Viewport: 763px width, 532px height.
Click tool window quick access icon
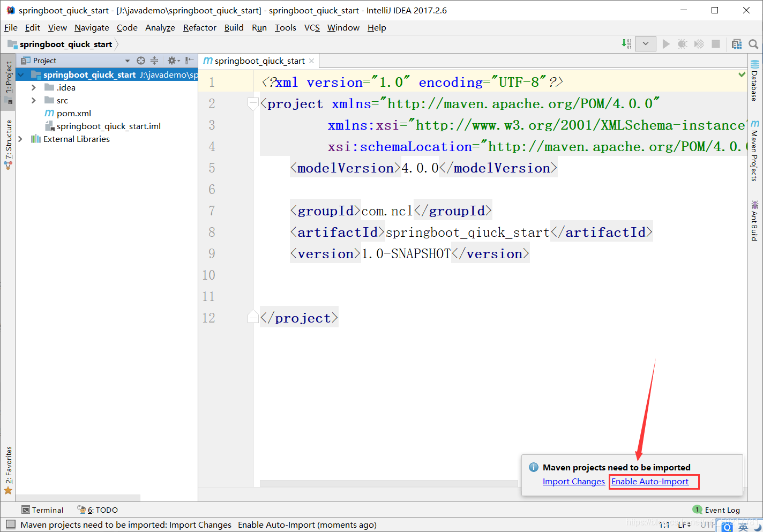click(x=11, y=524)
